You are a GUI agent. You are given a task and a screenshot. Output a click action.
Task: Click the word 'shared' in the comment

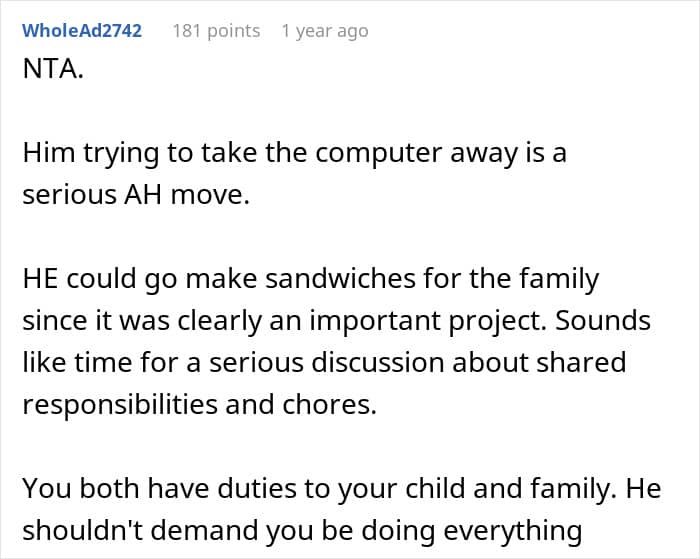tap(581, 363)
